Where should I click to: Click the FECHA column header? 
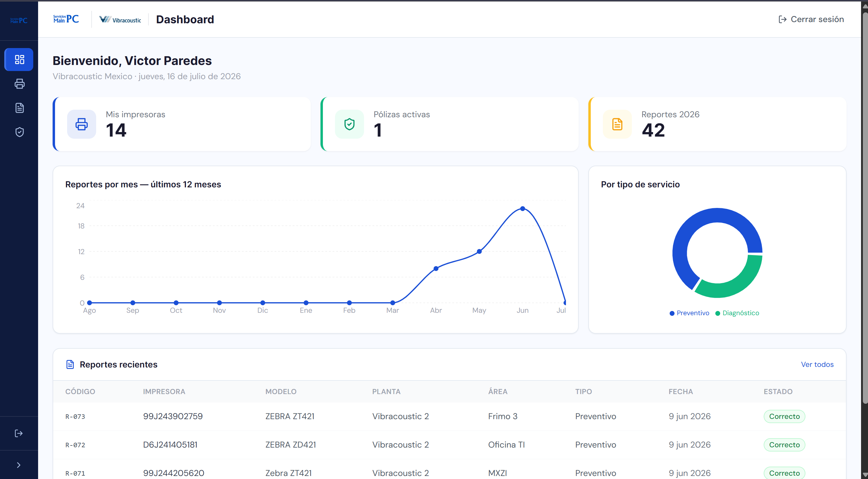click(681, 392)
